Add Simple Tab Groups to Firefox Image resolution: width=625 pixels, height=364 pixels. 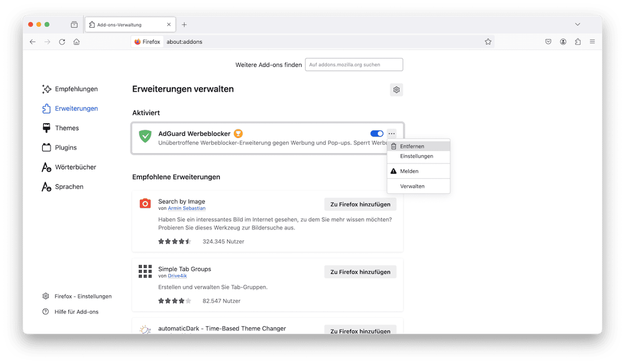pos(360,272)
